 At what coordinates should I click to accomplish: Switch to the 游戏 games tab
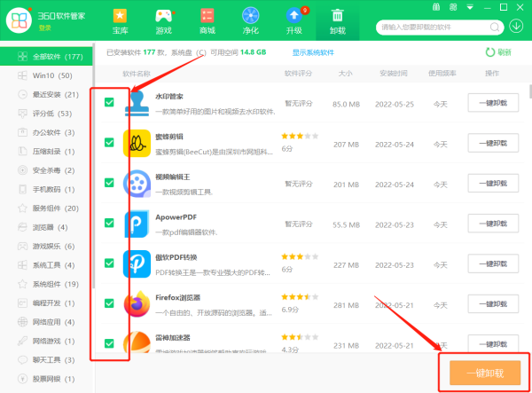click(x=163, y=21)
